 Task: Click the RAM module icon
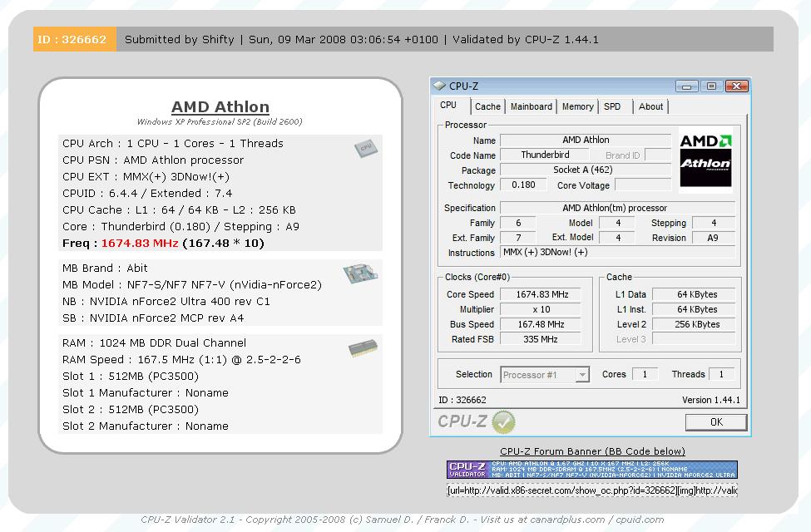click(363, 348)
